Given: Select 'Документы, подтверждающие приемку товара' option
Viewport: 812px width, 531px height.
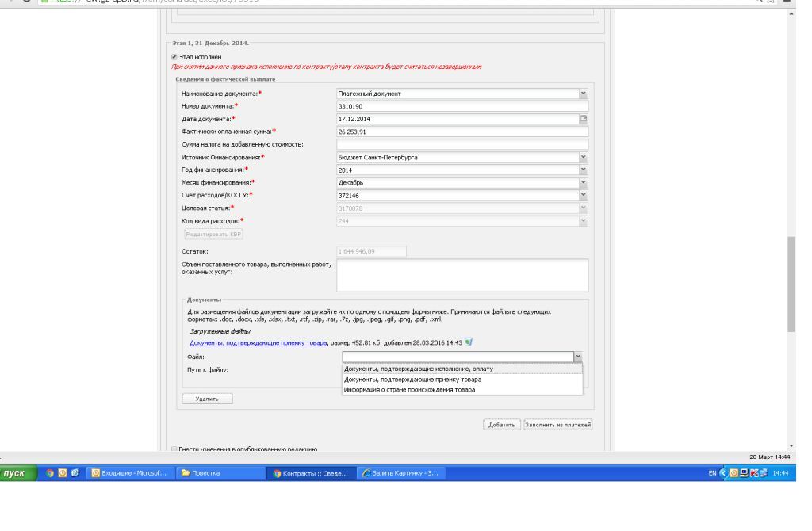Looking at the screenshot, I should pyautogui.click(x=462, y=380).
